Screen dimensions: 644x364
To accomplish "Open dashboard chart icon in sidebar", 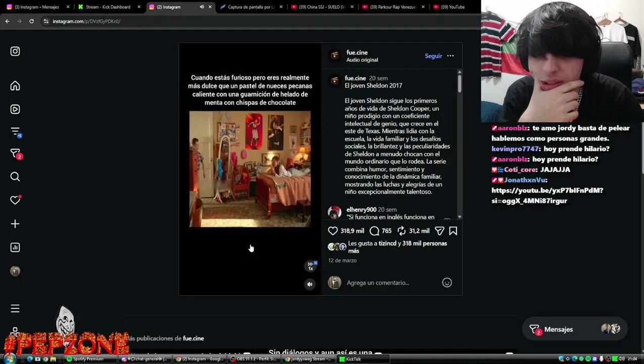I will (15, 247).
